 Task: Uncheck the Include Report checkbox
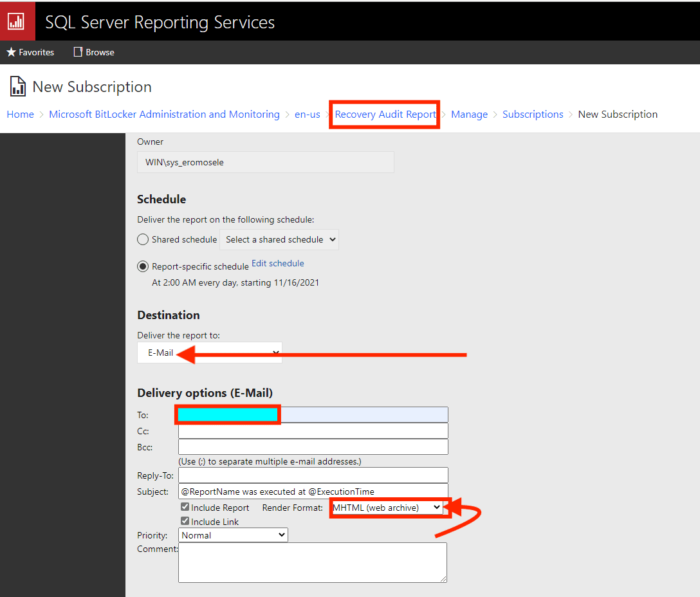(x=185, y=508)
